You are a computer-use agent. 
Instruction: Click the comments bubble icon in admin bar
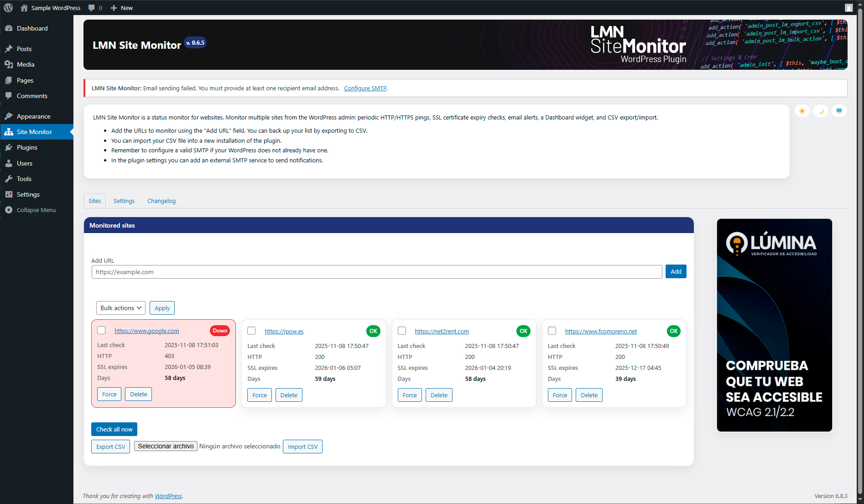[x=92, y=8]
